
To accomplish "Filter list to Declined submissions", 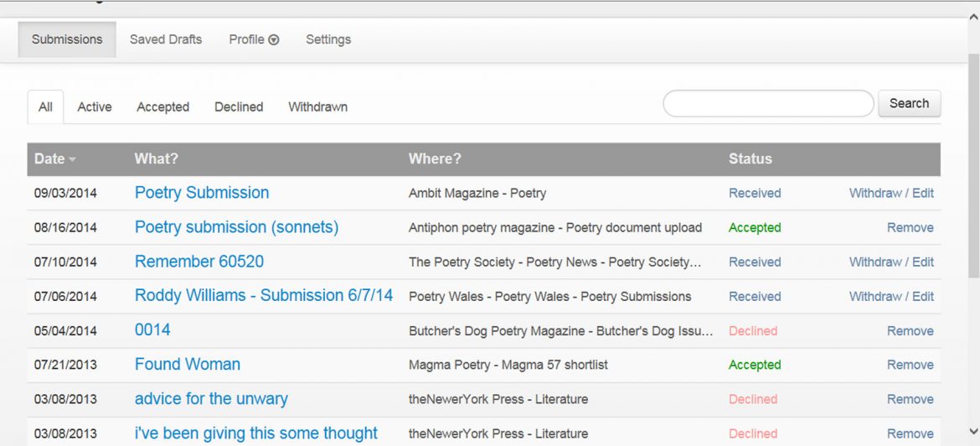I will pyautogui.click(x=239, y=106).
